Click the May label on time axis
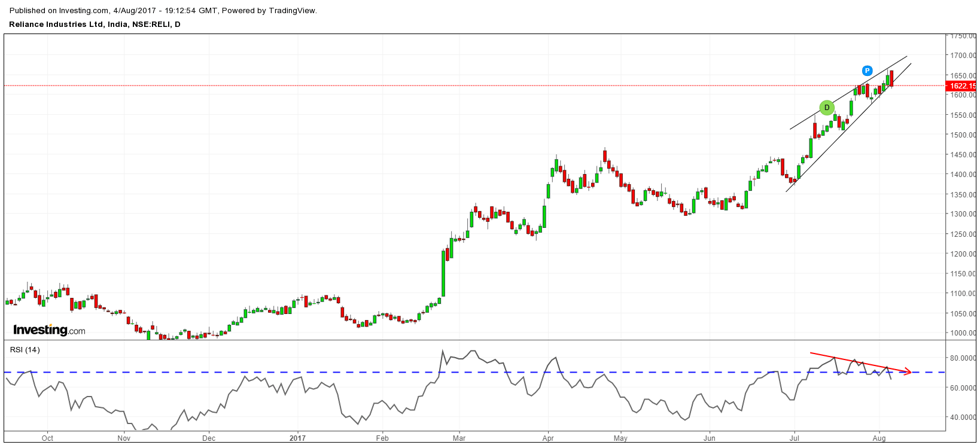Screen dimensions: 980x445 pos(620,438)
